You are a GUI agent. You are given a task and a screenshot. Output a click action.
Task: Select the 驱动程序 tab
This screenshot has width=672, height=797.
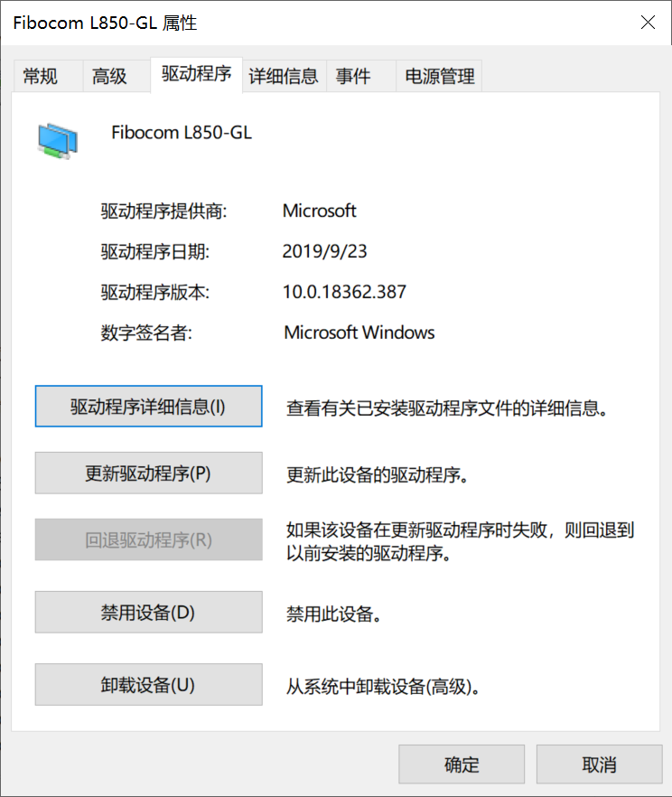197,74
